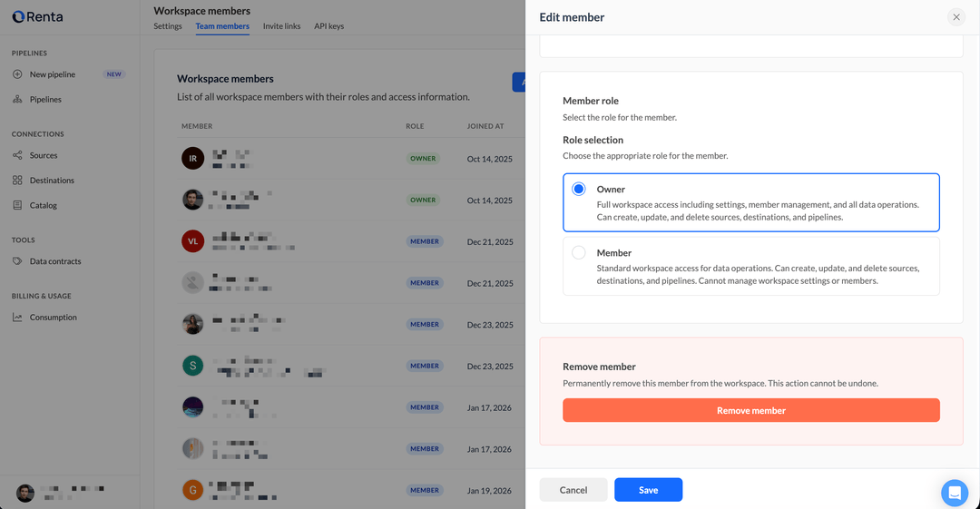The height and width of the screenshot is (509, 980).
Task: Click the Renta logo icon
Action: tap(18, 16)
